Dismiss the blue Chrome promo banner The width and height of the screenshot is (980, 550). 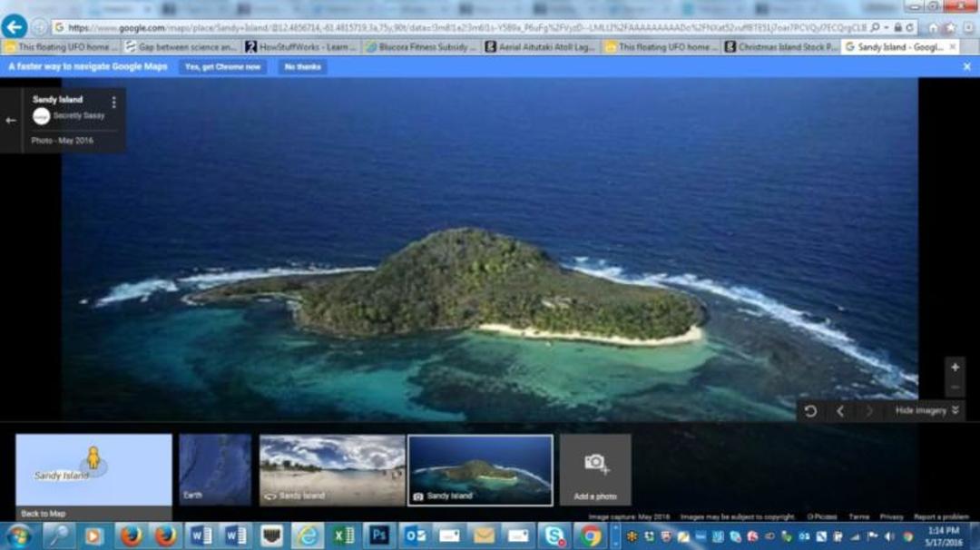tap(967, 66)
